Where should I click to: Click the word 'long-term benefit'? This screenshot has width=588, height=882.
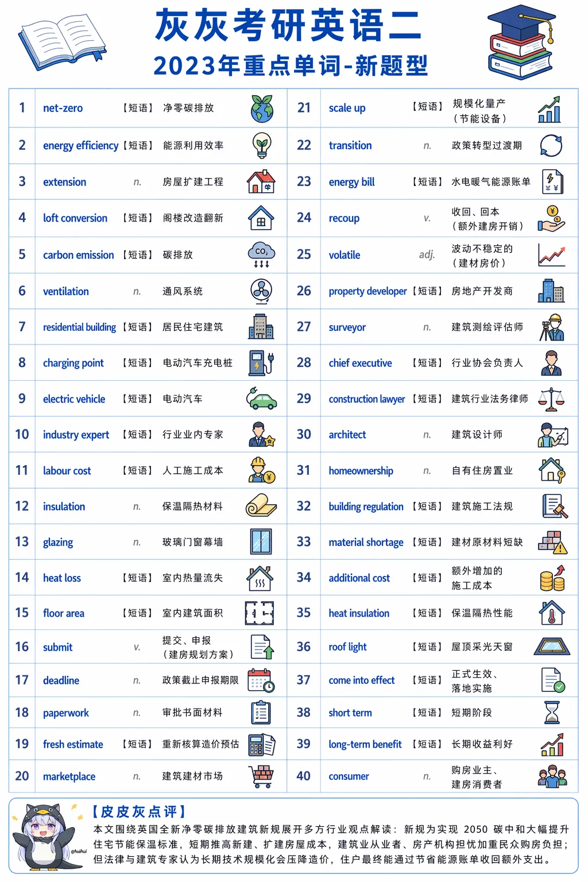tap(365, 744)
